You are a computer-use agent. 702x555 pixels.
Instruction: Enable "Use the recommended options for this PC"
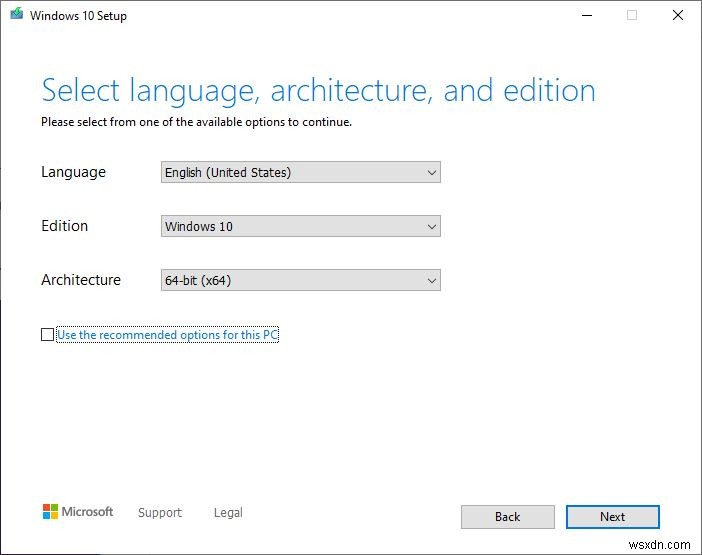point(47,334)
